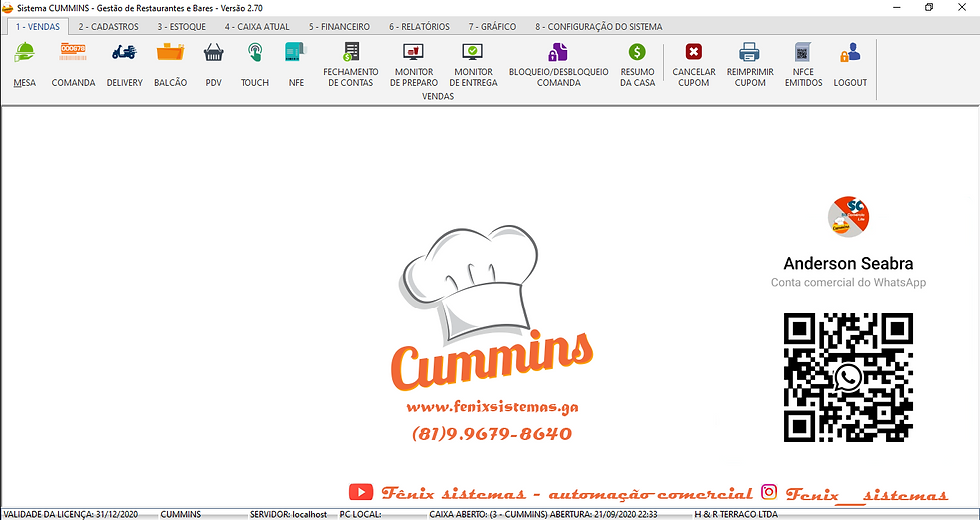This screenshot has width=980, height=520.
Task: Click the YouTube logo icon
Action: (361, 492)
